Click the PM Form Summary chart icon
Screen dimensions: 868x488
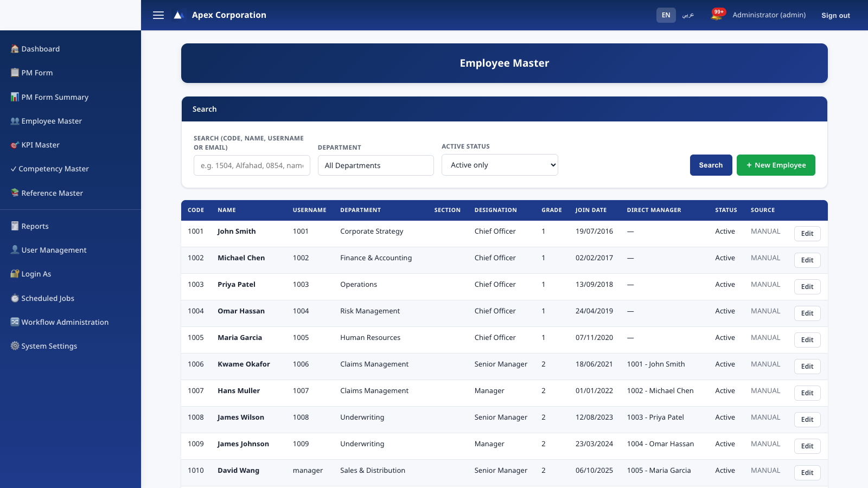point(15,97)
